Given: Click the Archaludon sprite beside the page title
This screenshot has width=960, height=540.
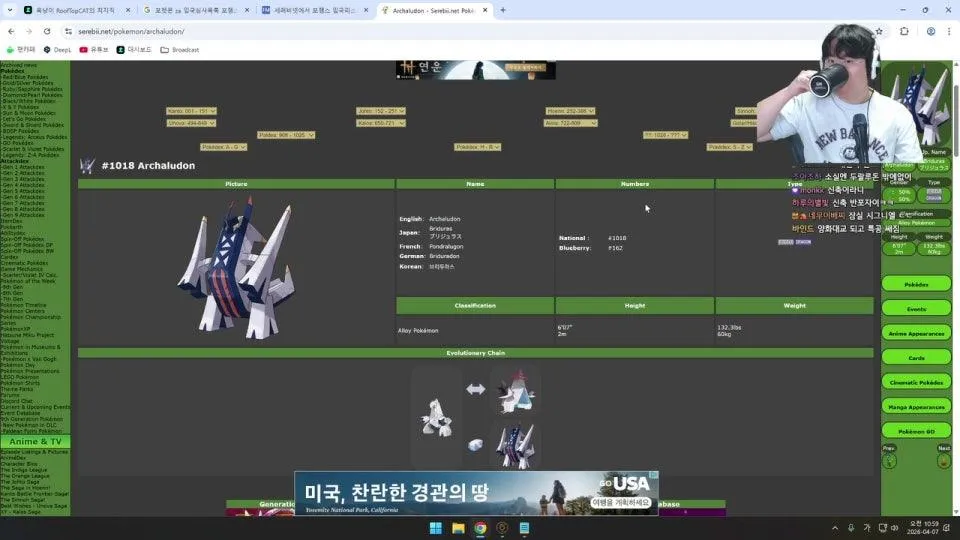Looking at the screenshot, I should click(x=87, y=165).
